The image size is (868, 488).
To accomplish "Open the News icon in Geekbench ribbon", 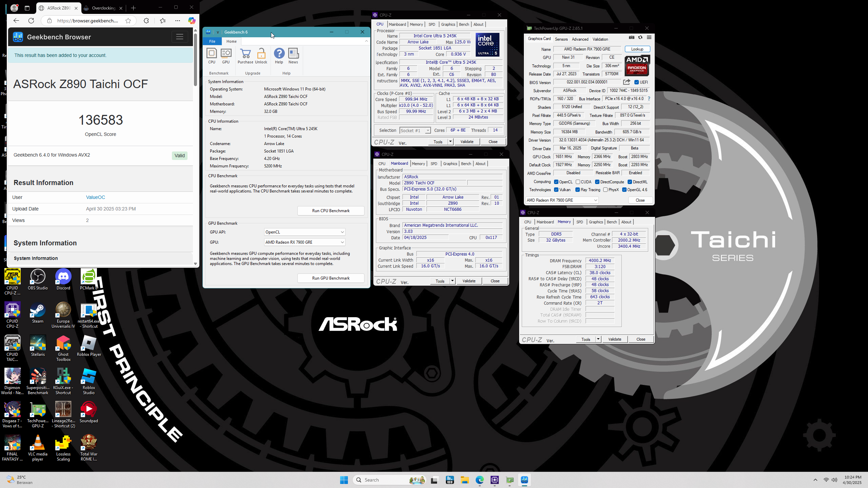I will click(293, 56).
